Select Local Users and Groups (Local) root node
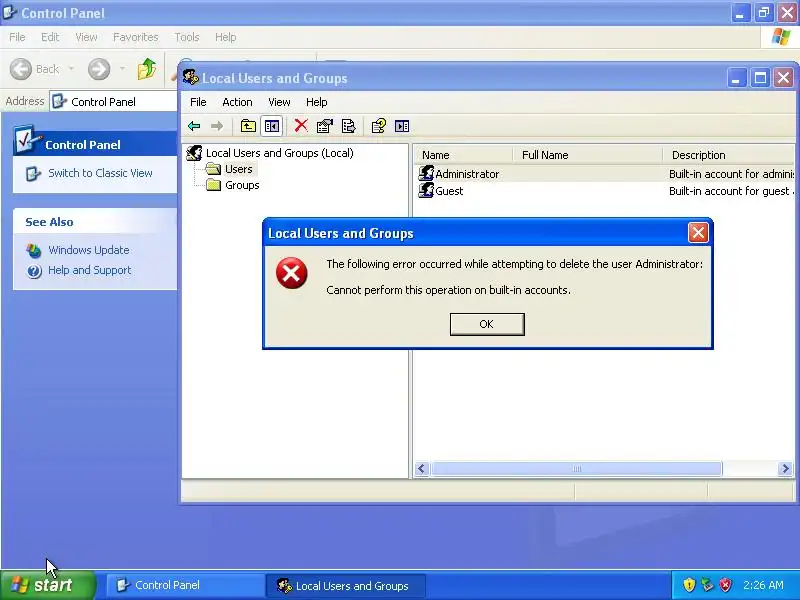This screenshot has height=600, width=800. [x=280, y=153]
